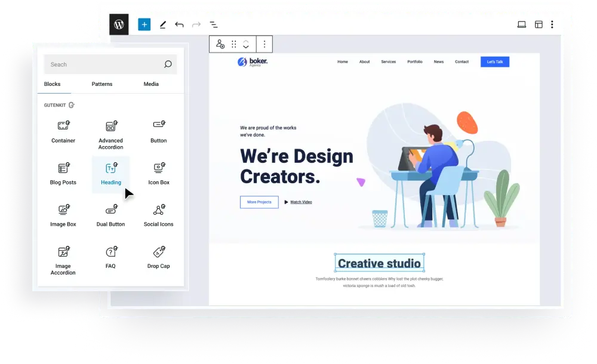
Task: Open the Home nav link
Action: click(x=343, y=61)
